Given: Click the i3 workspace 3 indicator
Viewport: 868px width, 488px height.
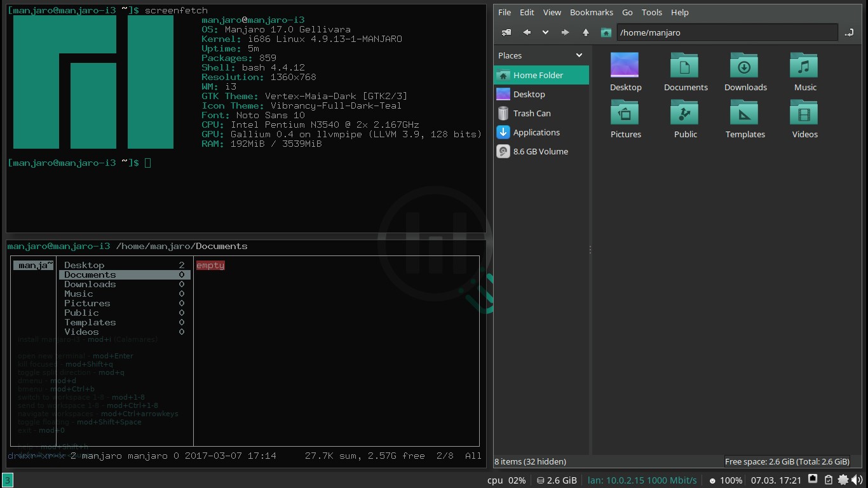Looking at the screenshot, I should click(7, 480).
